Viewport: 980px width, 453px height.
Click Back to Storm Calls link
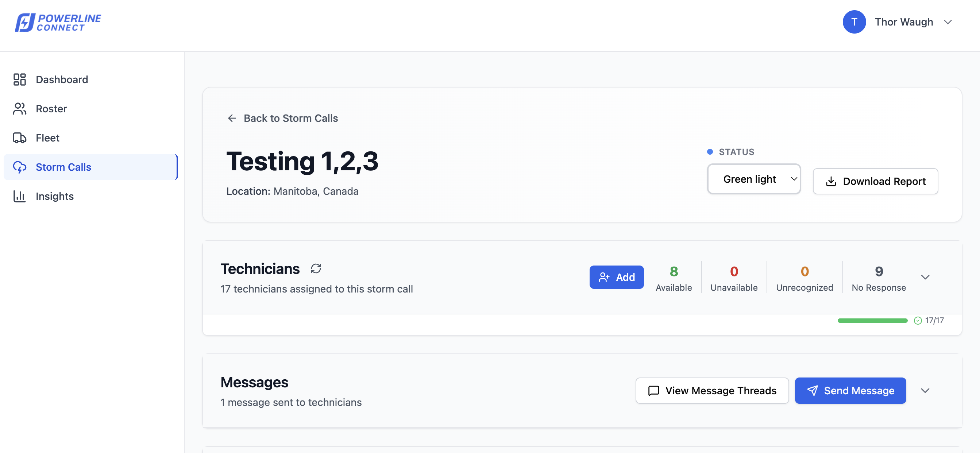282,118
